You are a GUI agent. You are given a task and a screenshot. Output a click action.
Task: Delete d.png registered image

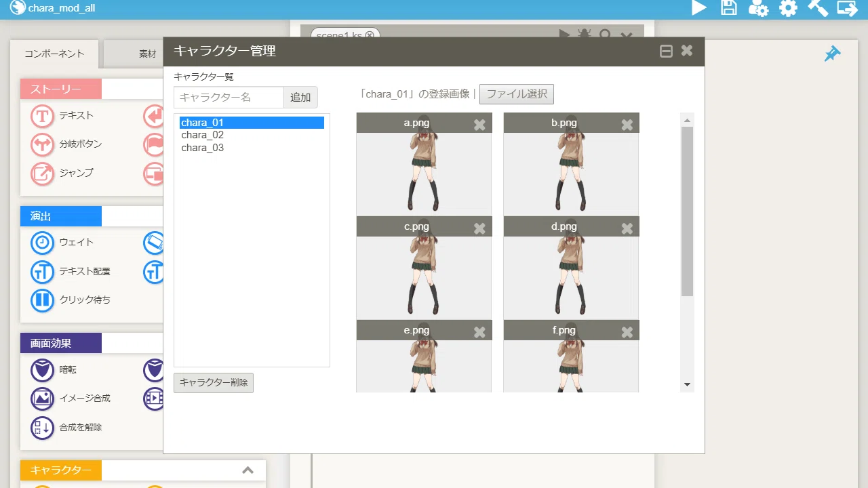(627, 228)
